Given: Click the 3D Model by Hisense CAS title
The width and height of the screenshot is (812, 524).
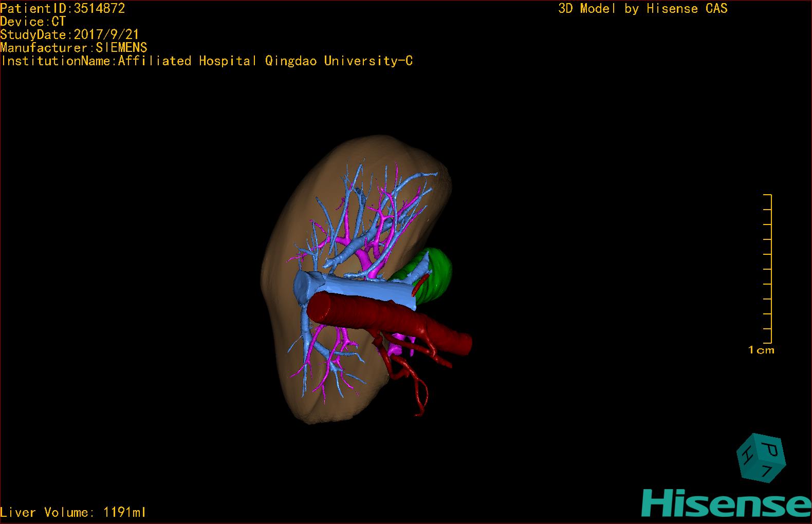Looking at the screenshot, I should coord(643,8).
